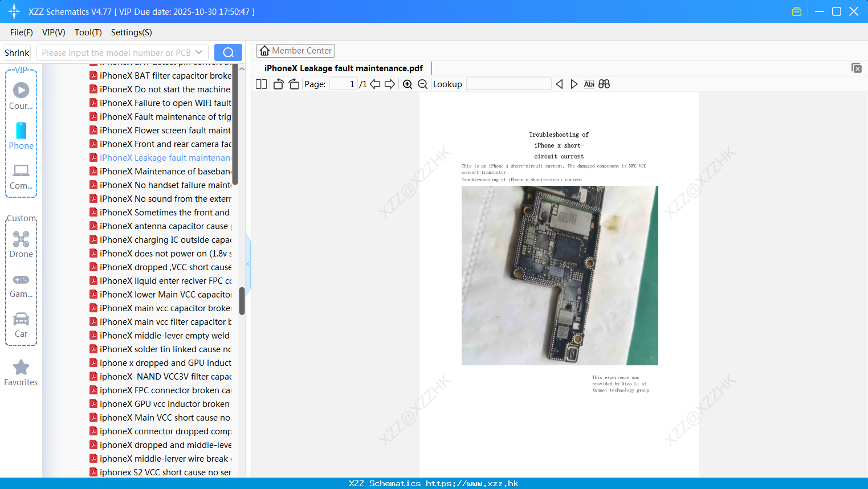
Task: Open the model number dropdown arrow
Action: pos(199,52)
